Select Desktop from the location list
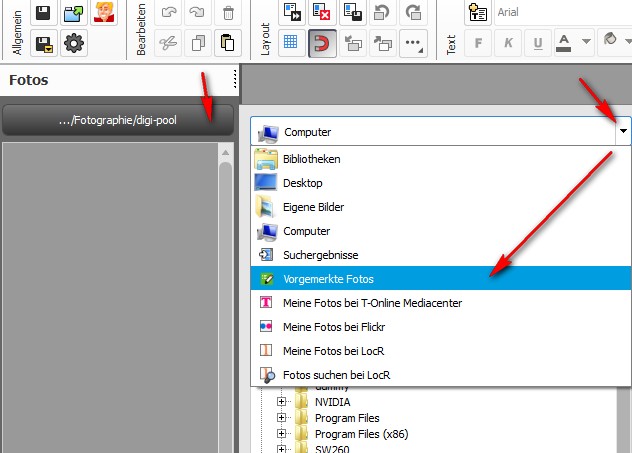The width and height of the screenshot is (632, 453). click(441, 183)
